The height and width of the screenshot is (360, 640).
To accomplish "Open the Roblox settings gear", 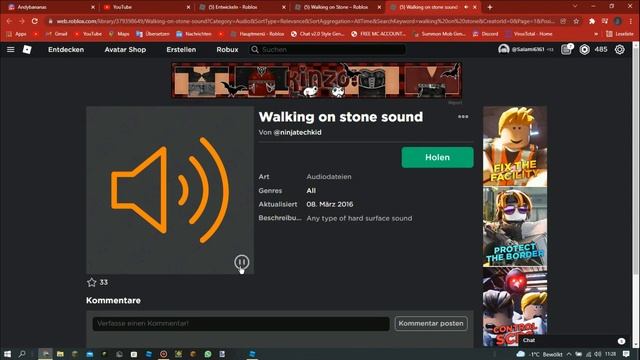I will [x=620, y=49].
